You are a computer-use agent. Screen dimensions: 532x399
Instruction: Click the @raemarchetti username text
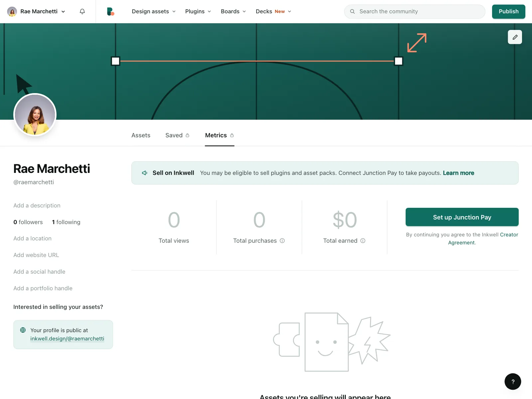coord(34,182)
